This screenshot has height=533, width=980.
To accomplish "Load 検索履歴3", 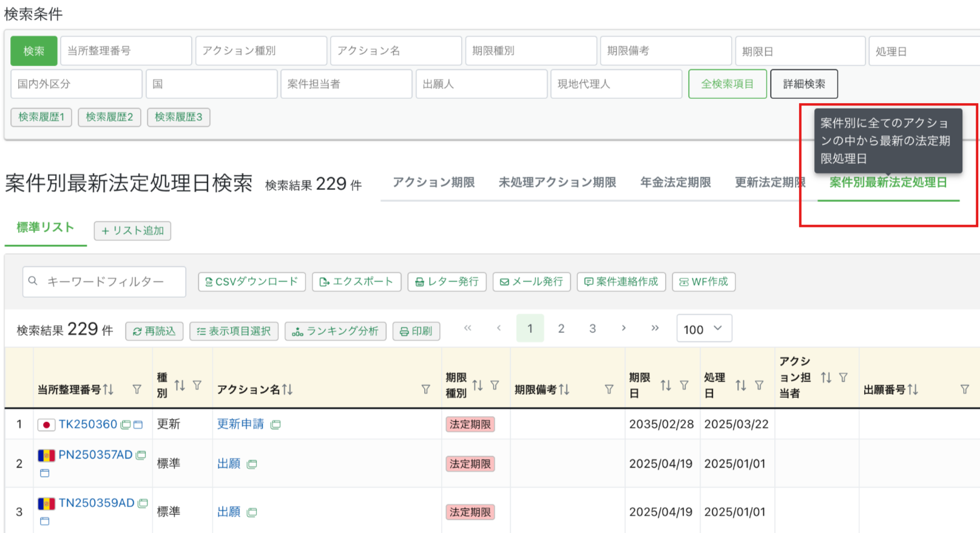I will point(178,117).
